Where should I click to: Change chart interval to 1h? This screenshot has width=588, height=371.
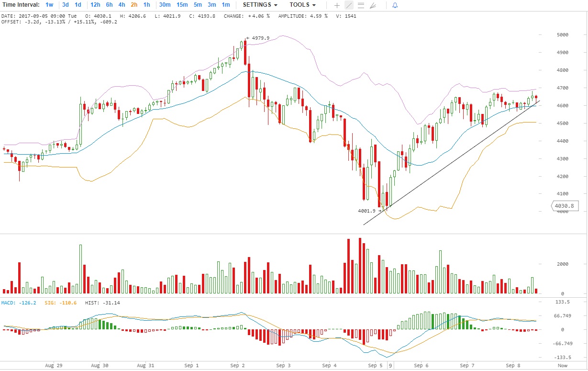tap(147, 5)
